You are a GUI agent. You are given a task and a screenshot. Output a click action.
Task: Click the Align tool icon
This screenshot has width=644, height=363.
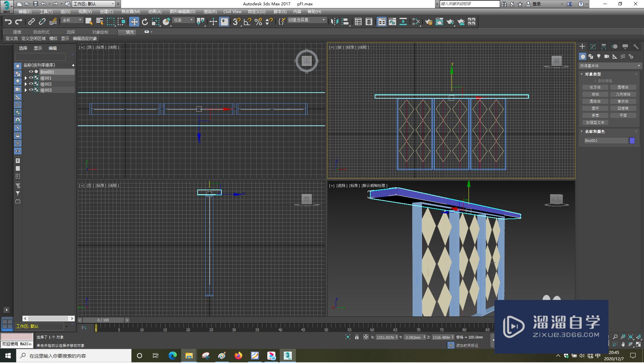click(345, 22)
